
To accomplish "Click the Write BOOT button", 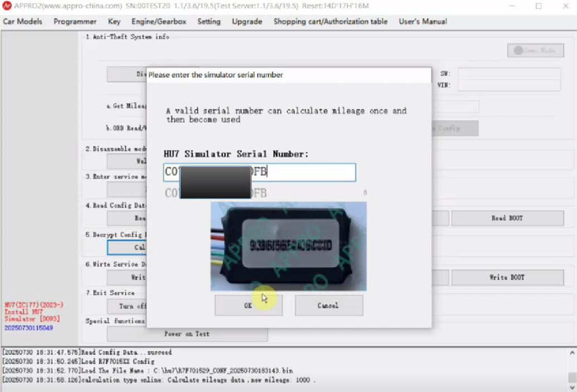I will tap(507, 277).
